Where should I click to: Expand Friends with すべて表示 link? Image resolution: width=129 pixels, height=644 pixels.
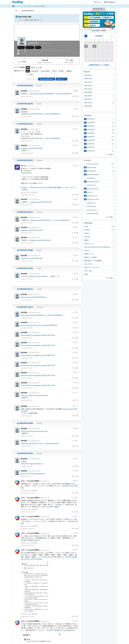coord(110,217)
